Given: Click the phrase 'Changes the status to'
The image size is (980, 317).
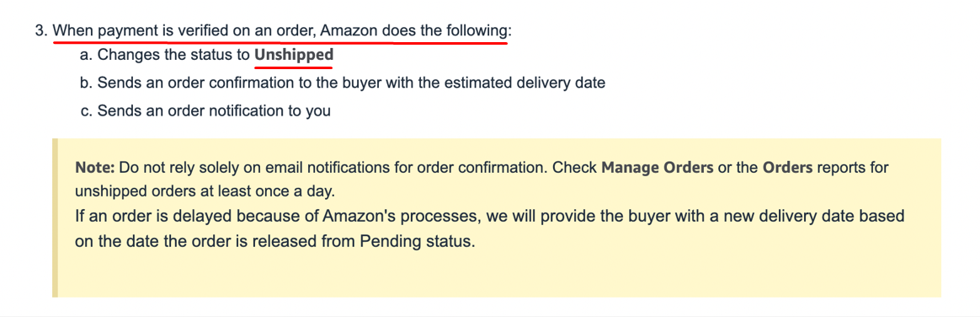Looking at the screenshot, I should click(173, 55).
